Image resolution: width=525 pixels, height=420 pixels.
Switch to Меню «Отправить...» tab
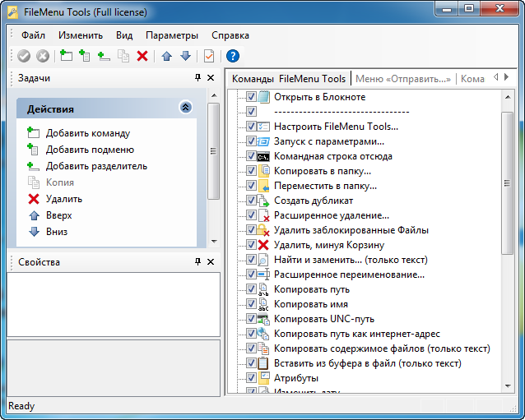[x=403, y=79]
